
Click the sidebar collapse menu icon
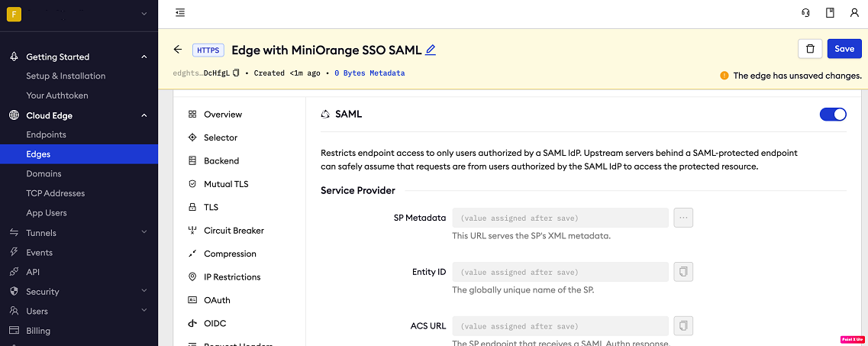point(180,12)
